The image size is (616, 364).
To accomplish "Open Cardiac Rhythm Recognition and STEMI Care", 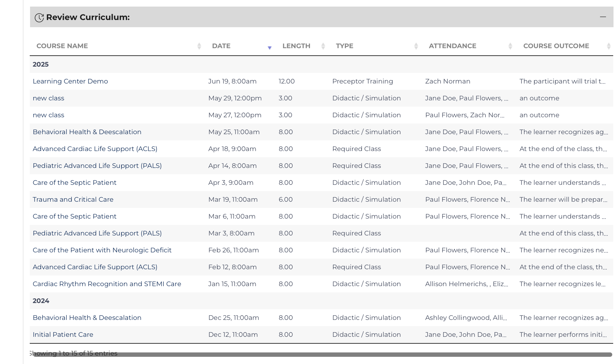I will tap(107, 284).
